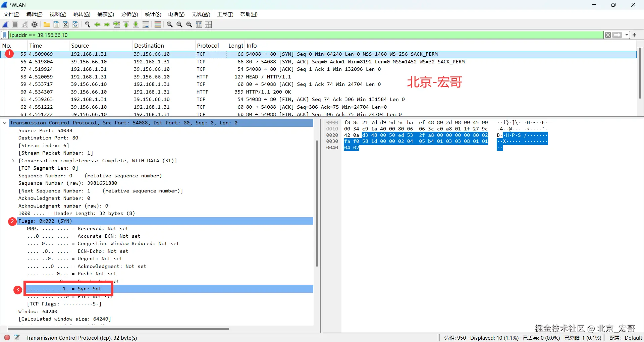Open the 统计(S) menu
Viewport: 644px width, 342px height.
click(153, 14)
